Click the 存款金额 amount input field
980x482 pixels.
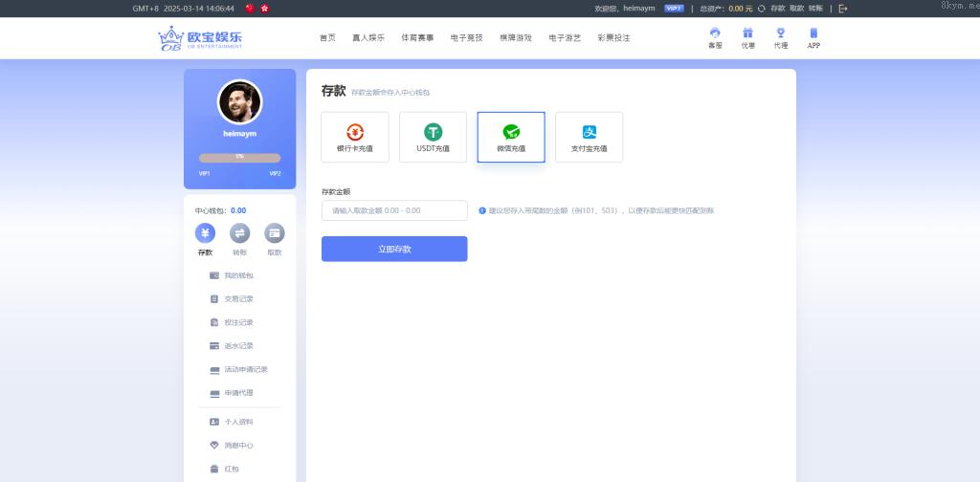(x=394, y=210)
